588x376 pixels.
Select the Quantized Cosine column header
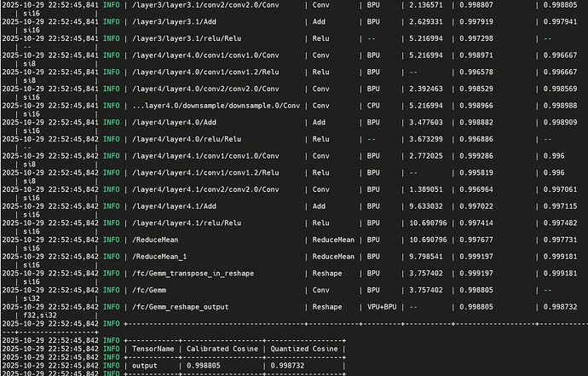[x=304, y=349]
